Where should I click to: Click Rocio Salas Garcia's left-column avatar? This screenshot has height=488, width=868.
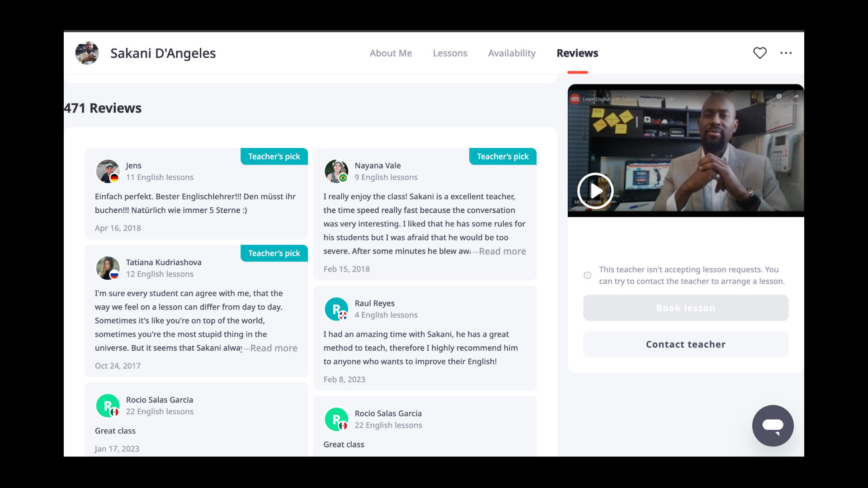coord(108,406)
